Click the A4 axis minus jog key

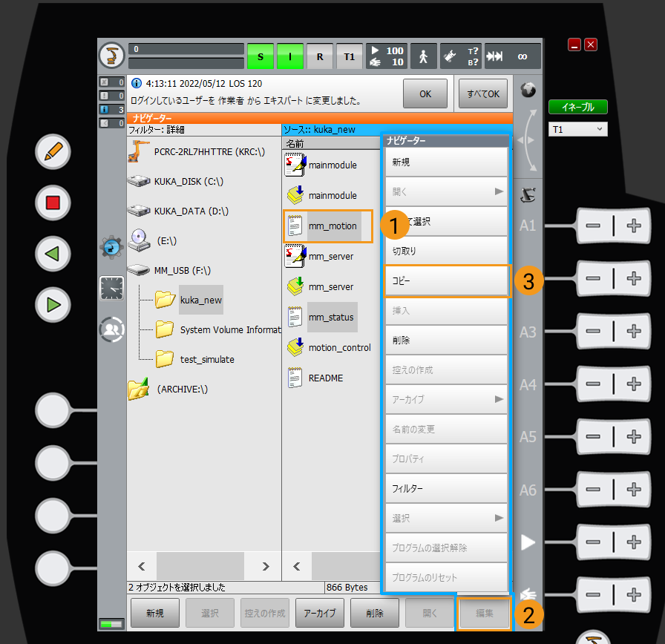point(593,384)
